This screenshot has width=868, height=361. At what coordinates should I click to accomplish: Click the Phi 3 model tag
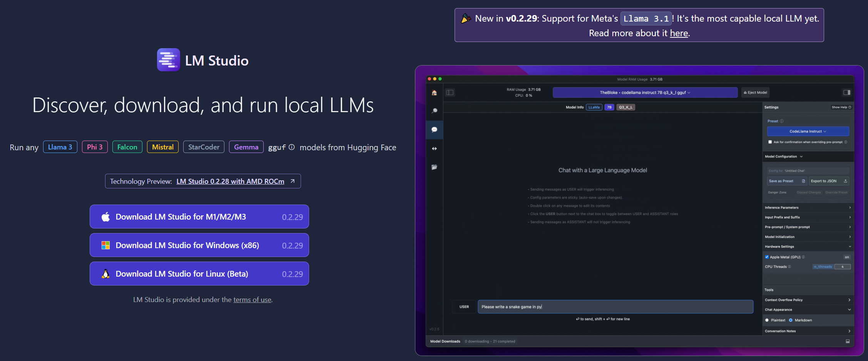coord(95,147)
